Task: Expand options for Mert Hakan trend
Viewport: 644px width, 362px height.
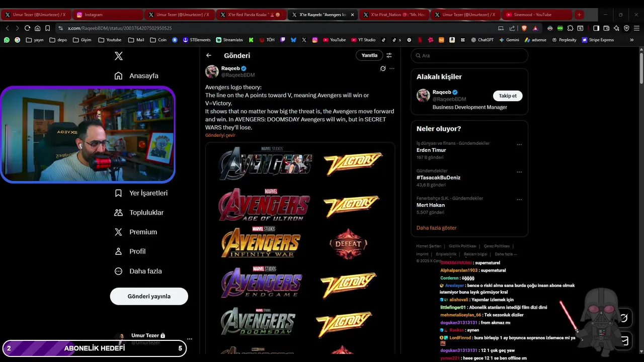Action: tap(519, 200)
